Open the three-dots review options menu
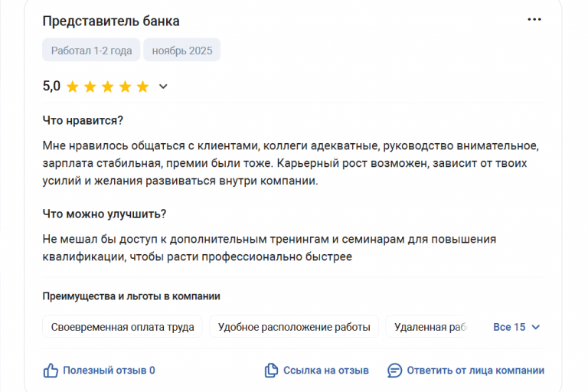588x392 pixels. point(534,20)
